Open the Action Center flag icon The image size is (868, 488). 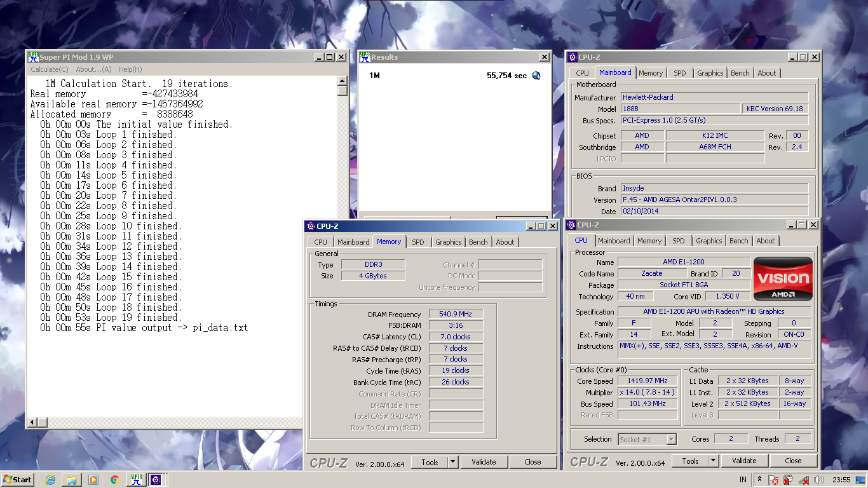[x=774, y=480]
